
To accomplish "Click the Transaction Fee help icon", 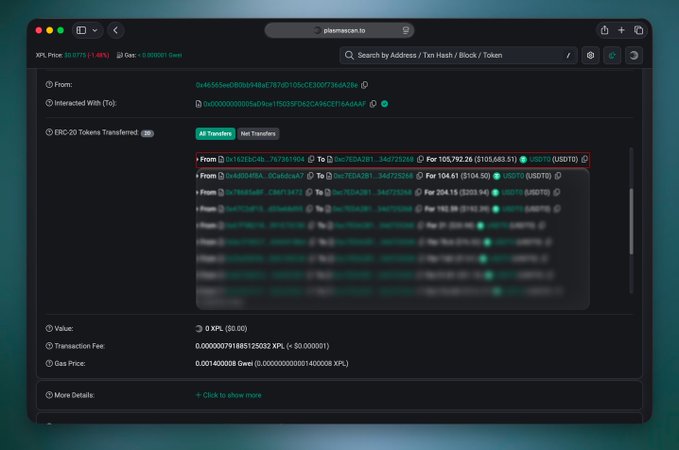I will (49, 346).
